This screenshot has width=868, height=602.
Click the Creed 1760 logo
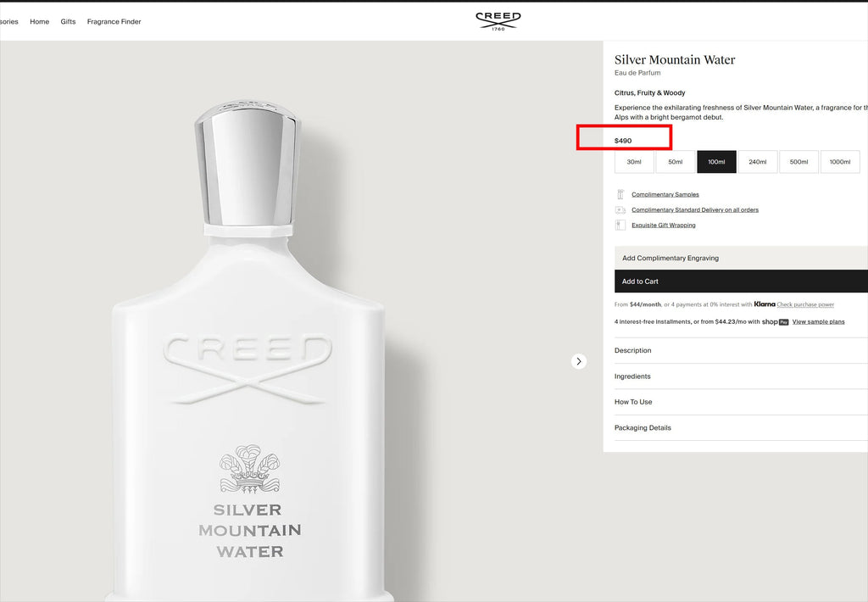pos(498,21)
